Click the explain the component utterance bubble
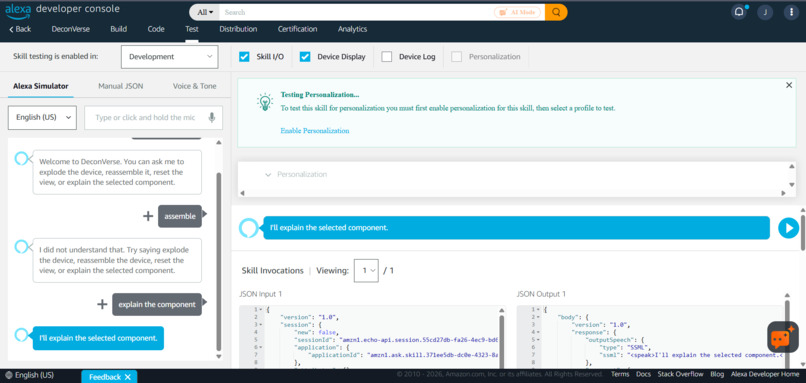 click(x=157, y=304)
